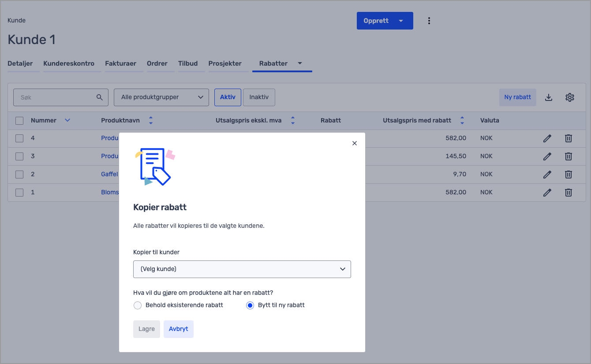Open table settings gear icon
The width and height of the screenshot is (591, 364).
coord(569,97)
